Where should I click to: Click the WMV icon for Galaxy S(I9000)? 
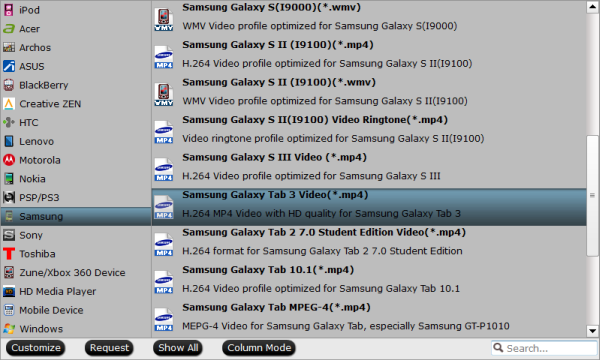(164, 19)
